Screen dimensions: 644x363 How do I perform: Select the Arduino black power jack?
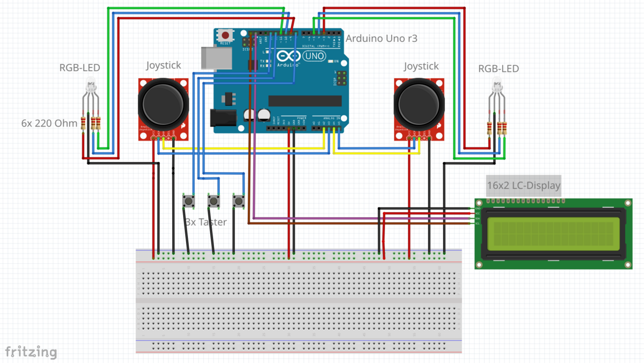pyautogui.click(x=223, y=118)
